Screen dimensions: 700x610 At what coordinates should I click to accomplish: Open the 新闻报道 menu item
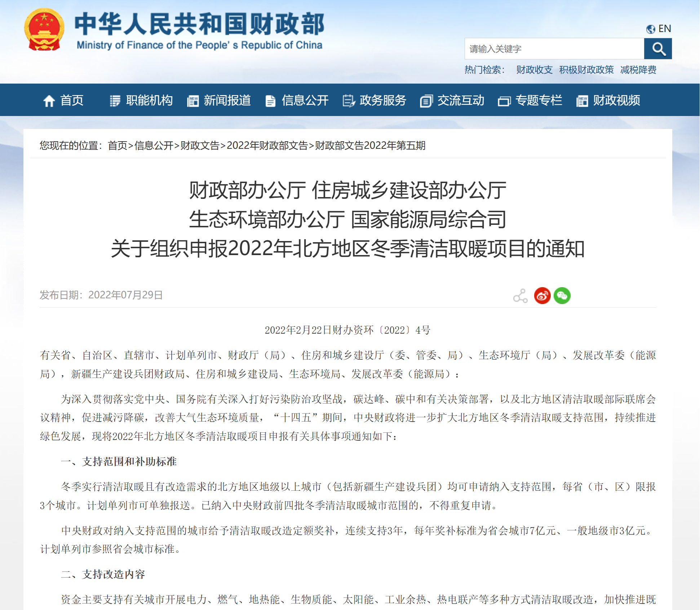[227, 100]
